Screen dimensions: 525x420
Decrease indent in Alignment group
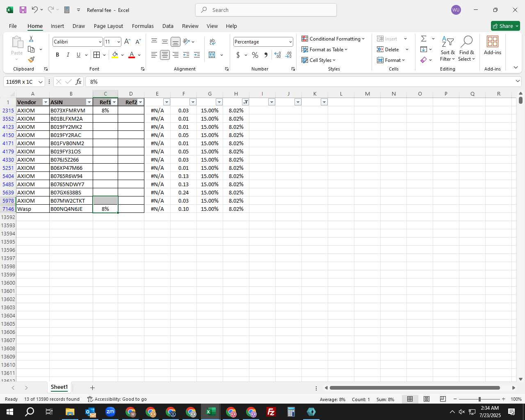pyautogui.click(x=186, y=55)
